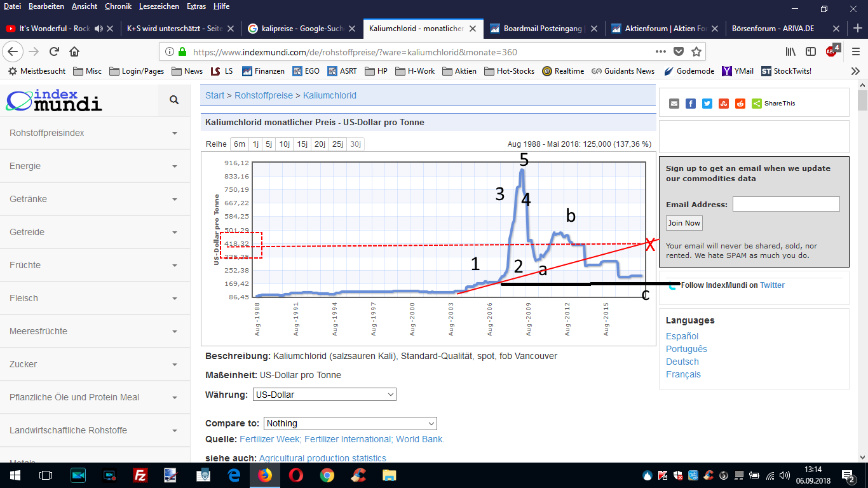Open the Adblock Plus extension icon
Image resolution: width=868 pixels, height=488 pixels.
[x=832, y=51]
